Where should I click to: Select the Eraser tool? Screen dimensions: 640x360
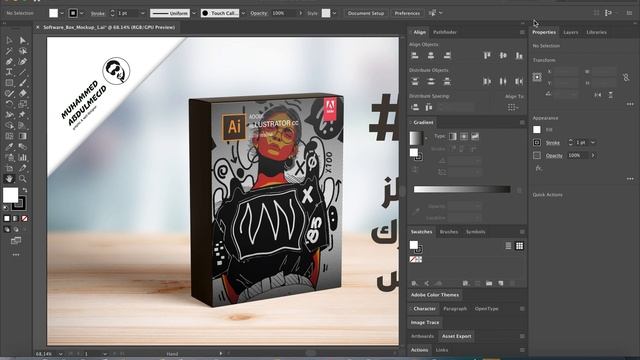pyautogui.click(x=23, y=93)
